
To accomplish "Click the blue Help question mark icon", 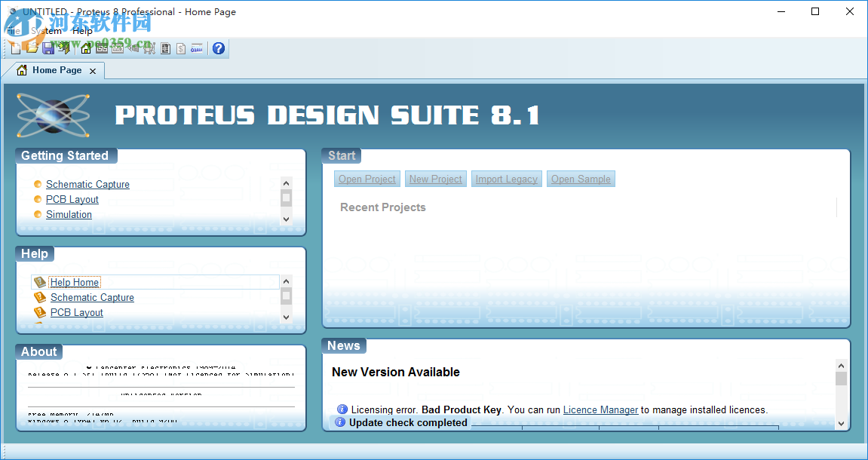I will pos(219,48).
